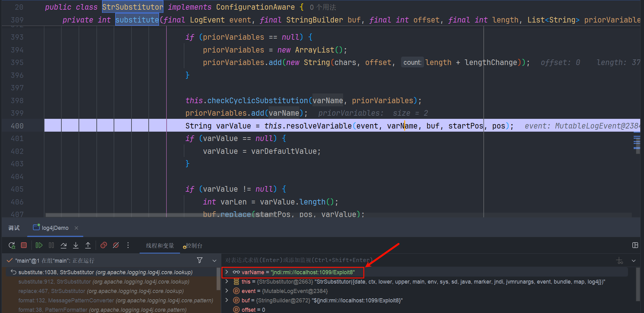Screen dimensions: 644x313
Task: Open the '0 个用法' usages hint
Action: coord(323,7)
